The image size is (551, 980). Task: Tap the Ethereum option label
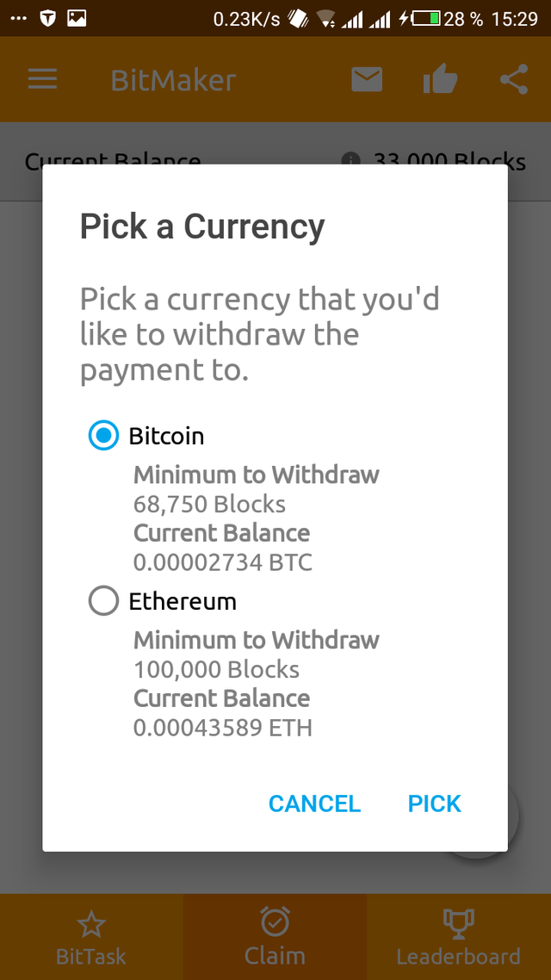click(183, 601)
